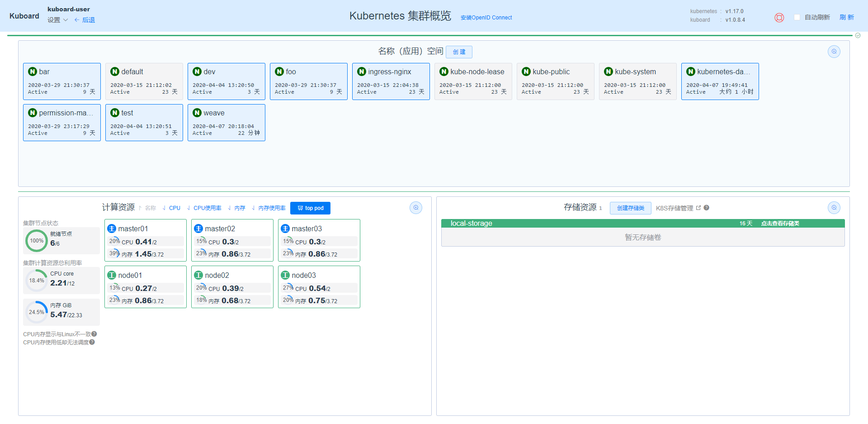Screen dimensions: 868x424
Task: Click the 24.5% memory usage gauge
Action: (37, 312)
